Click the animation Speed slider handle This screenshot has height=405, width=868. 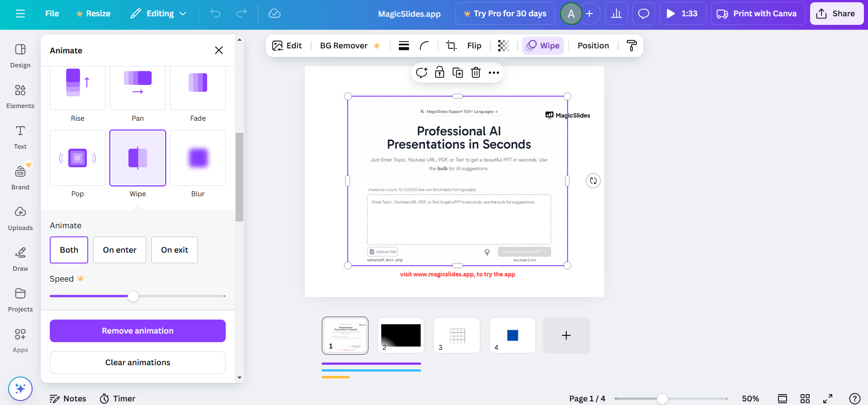[x=133, y=297]
